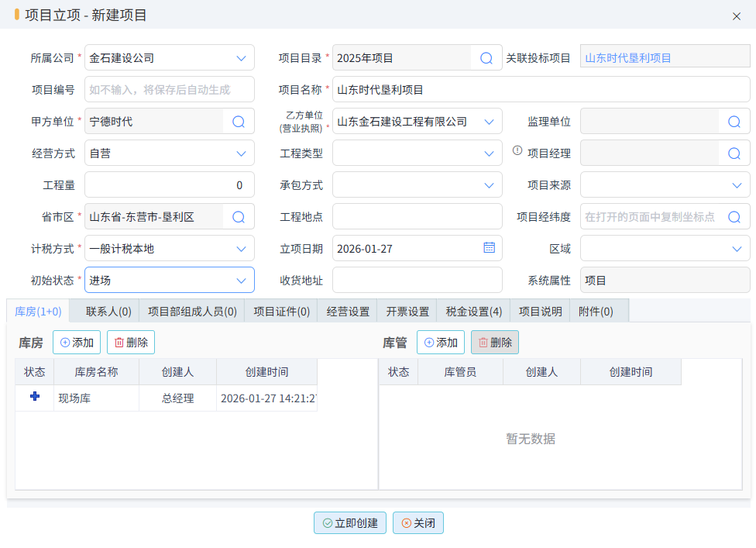The image size is (756, 548).
Task: Open the 税金设置(4) tab
Action: tap(474, 312)
